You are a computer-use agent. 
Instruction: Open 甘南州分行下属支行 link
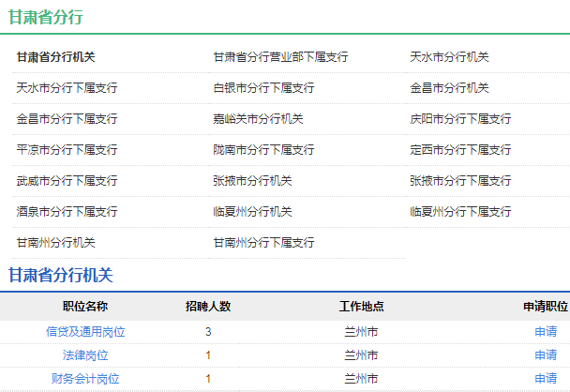(263, 243)
